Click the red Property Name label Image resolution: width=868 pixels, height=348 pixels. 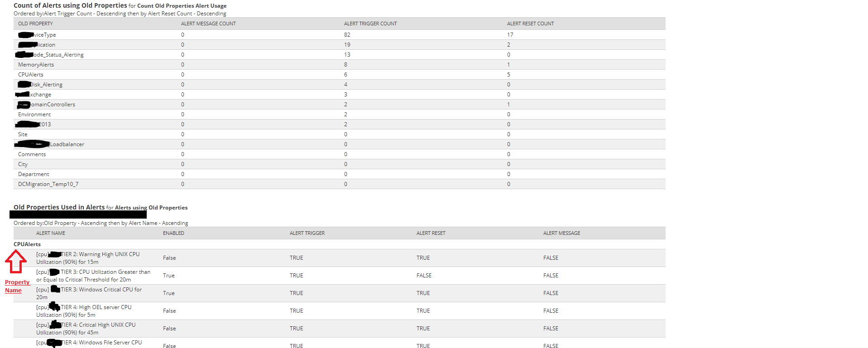17,286
